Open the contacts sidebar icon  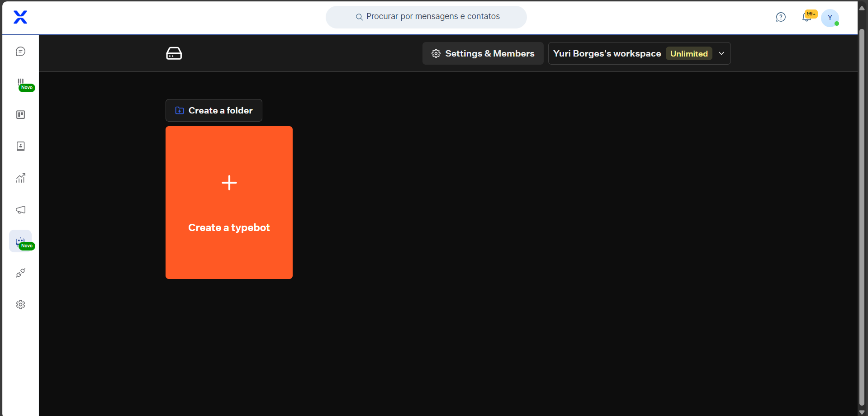(20, 147)
